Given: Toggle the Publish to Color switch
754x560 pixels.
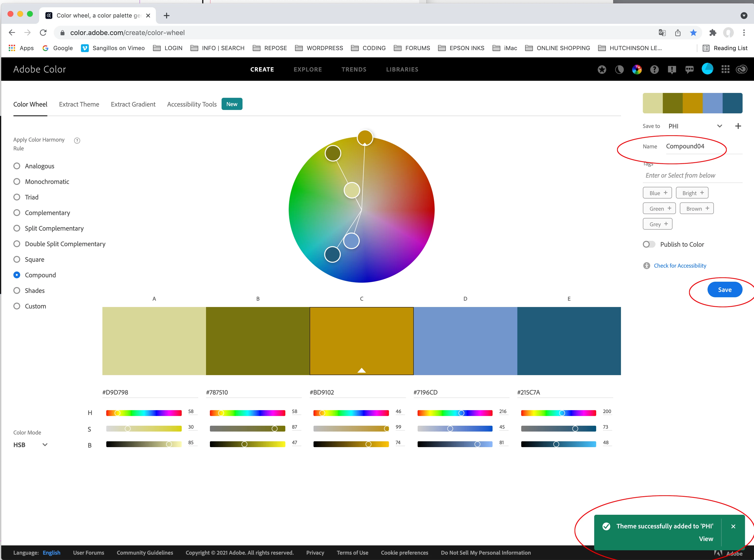Looking at the screenshot, I should click(x=649, y=244).
